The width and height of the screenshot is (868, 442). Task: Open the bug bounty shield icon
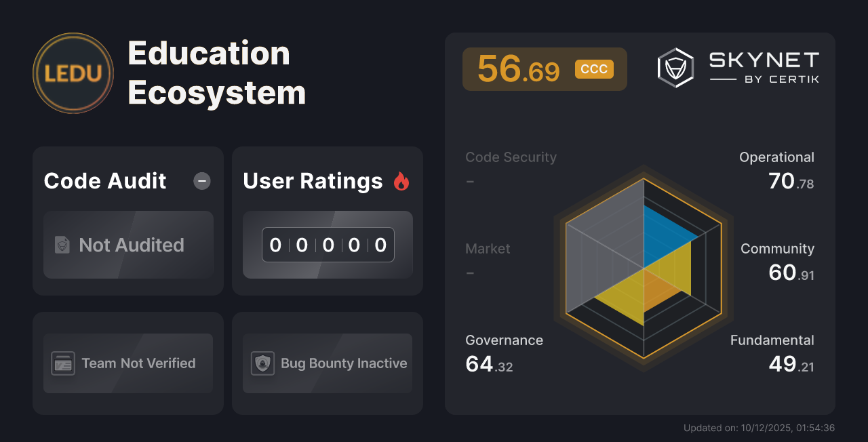click(x=262, y=363)
